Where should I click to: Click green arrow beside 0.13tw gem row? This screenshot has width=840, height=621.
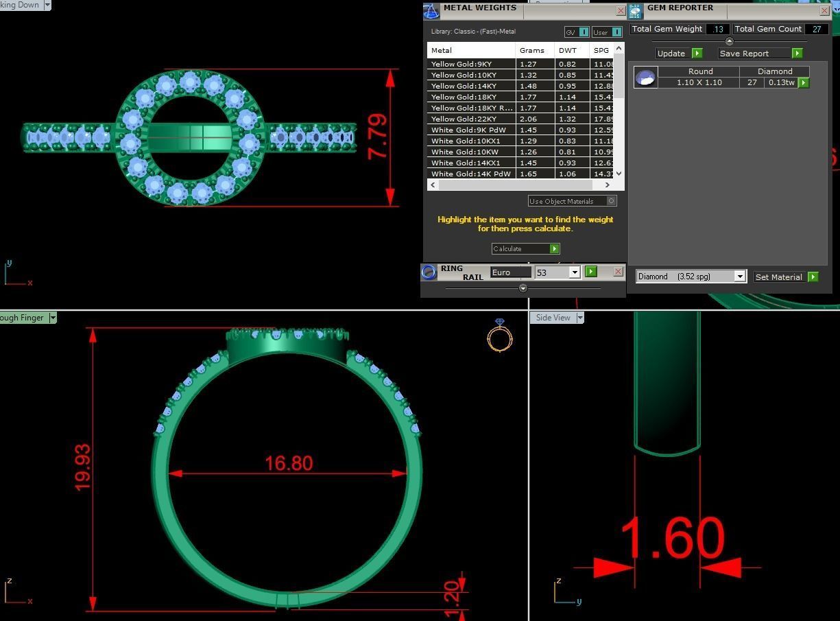pyautogui.click(x=804, y=82)
